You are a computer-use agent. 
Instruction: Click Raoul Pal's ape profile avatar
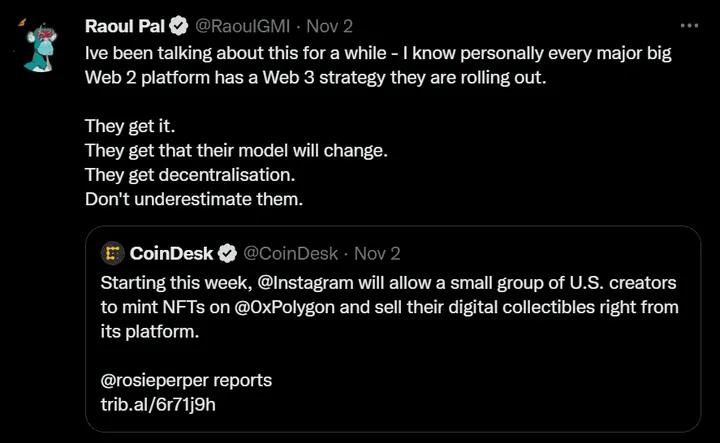click(44, 45)
